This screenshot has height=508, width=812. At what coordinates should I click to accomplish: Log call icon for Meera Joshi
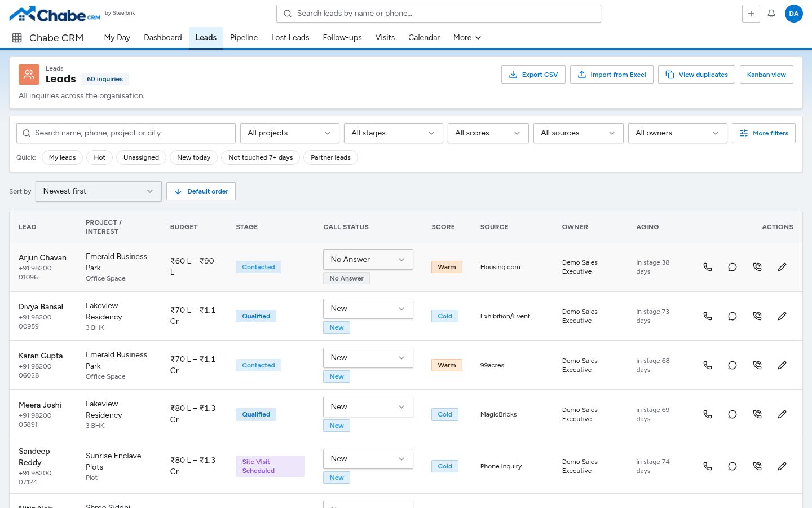tap(757, 414)
